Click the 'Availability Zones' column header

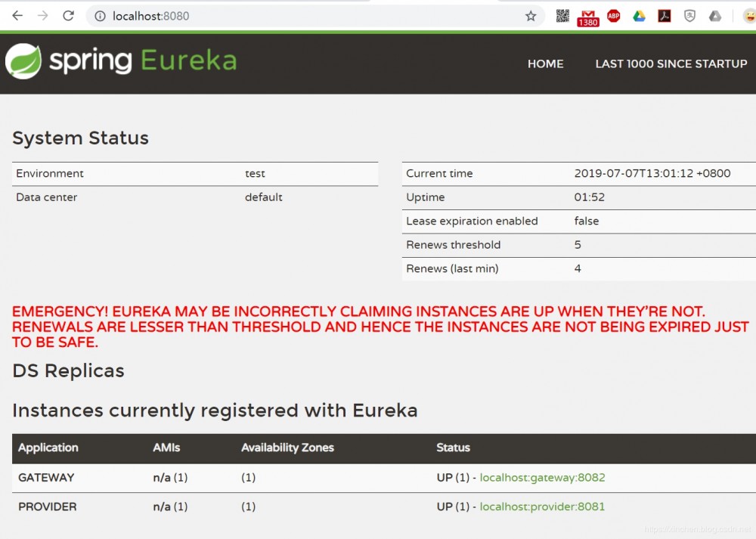[287, 448]
